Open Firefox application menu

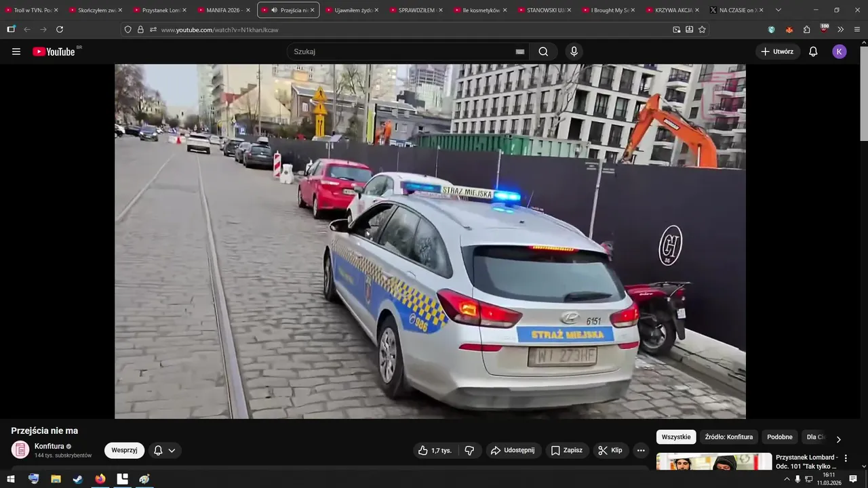coord(857,29)
